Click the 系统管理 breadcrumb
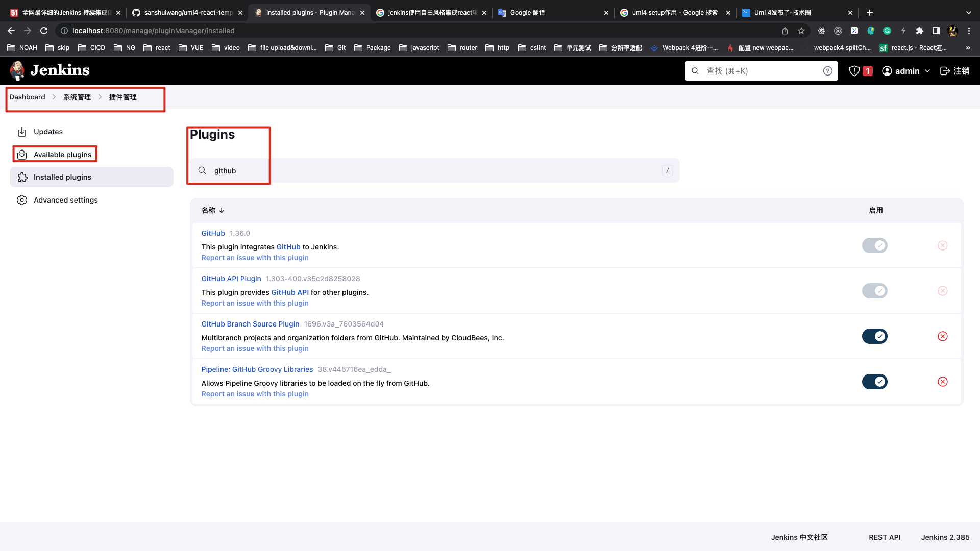This screenshot has height=551, width=980. 77,97
